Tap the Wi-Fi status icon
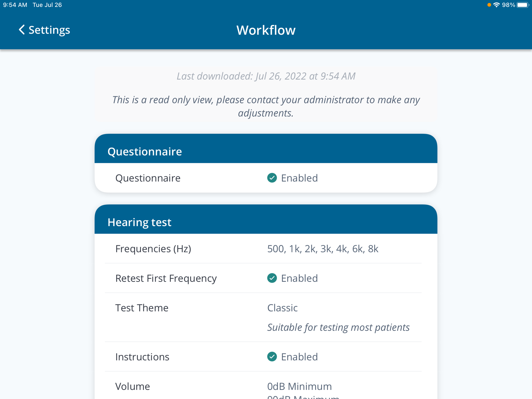This screenshot has width=532, height=399. click(x=496, y=5)
